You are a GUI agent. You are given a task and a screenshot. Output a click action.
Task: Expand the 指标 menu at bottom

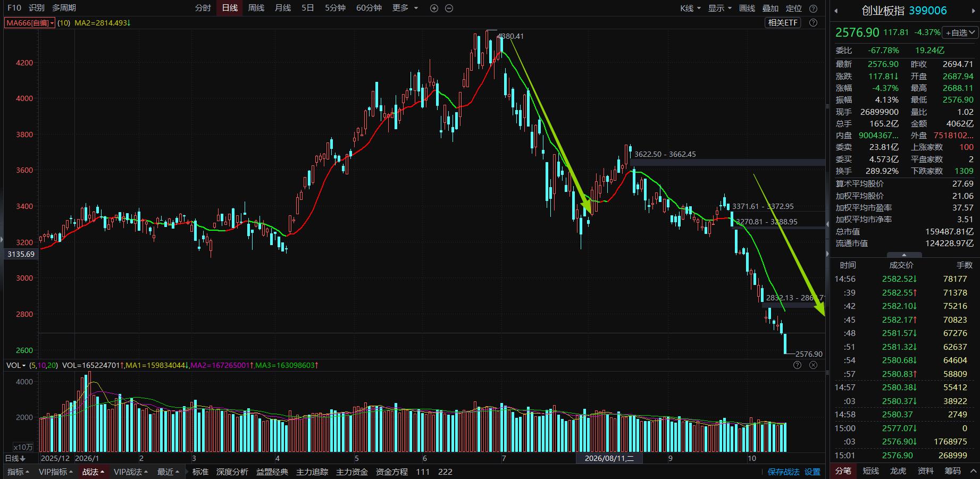(x=18, y=472)
